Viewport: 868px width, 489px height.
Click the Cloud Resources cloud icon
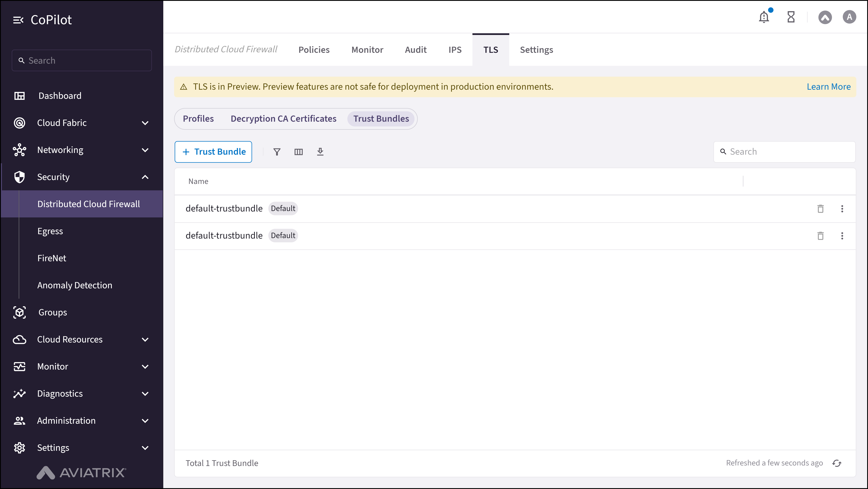20,339
